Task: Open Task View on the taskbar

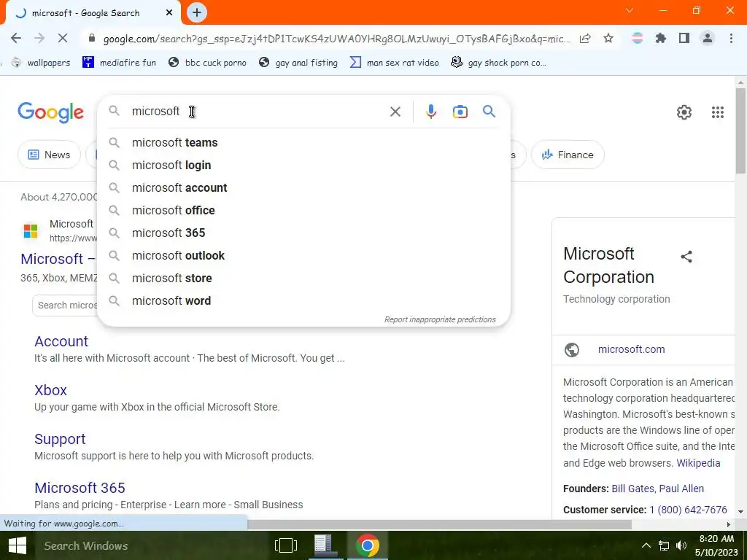Action: pos(286,545)
